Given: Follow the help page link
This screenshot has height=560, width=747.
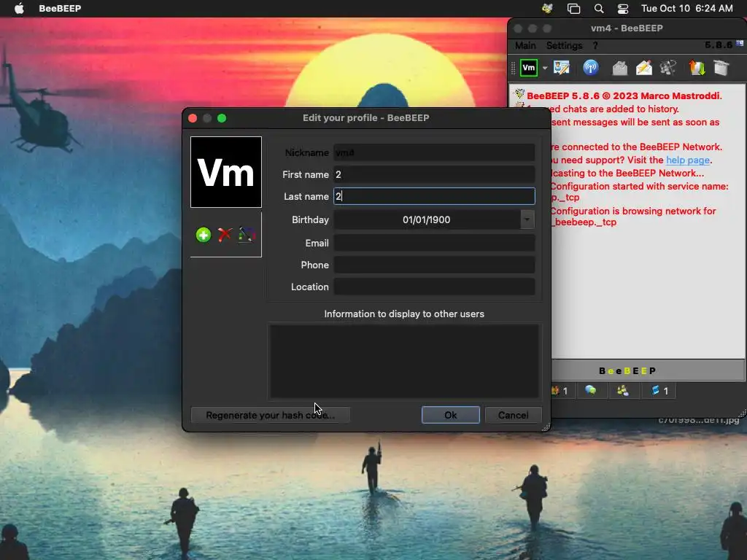Looking at the screenshot, I should pyautogui.click(x=687, y=160).
